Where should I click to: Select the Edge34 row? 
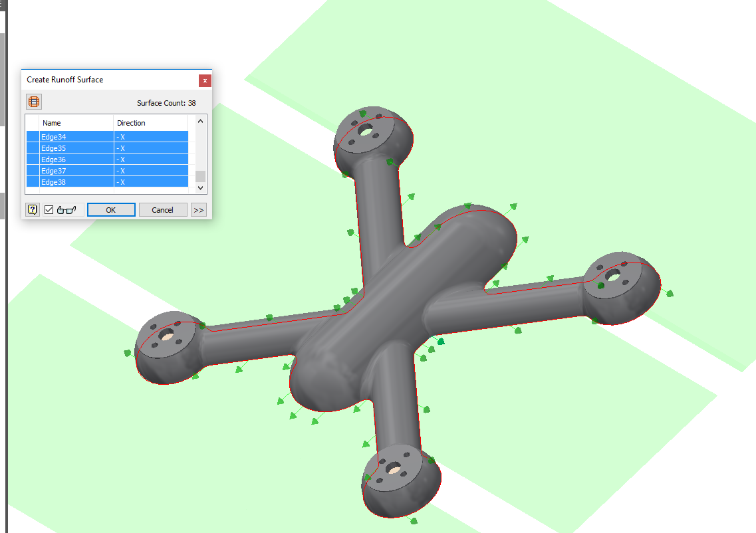[x=107, y=136]
